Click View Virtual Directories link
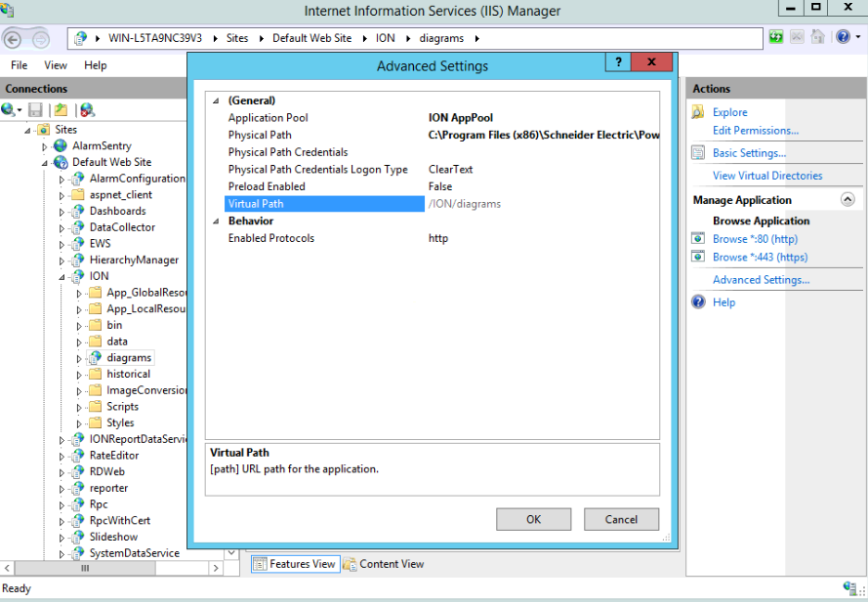868x602 pixels. pyautogui.click(x=767, y=176)
